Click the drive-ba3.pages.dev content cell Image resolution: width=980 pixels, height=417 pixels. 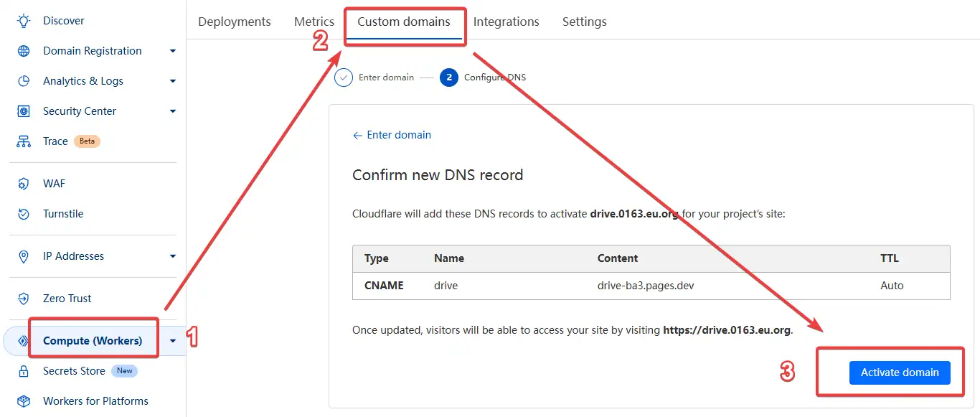[646, 286]
